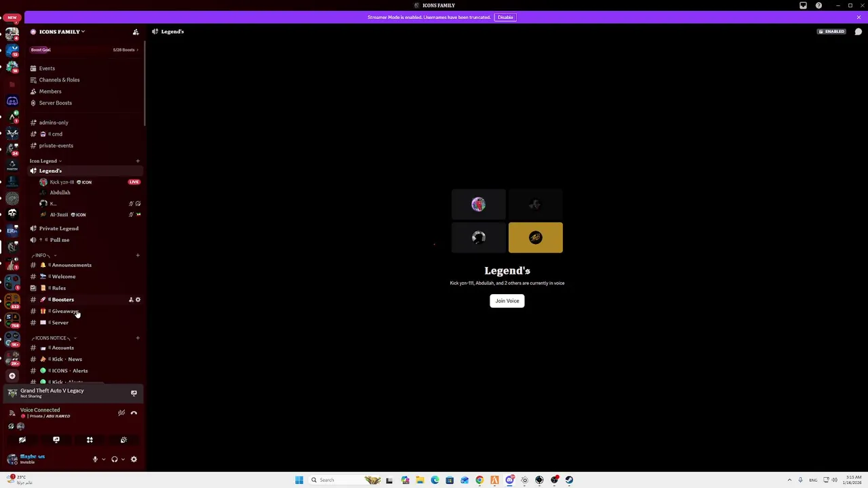Viewport: 868px width, 488px height.
Task: Open the activities button in voice controls
Action: coord(90,440)
